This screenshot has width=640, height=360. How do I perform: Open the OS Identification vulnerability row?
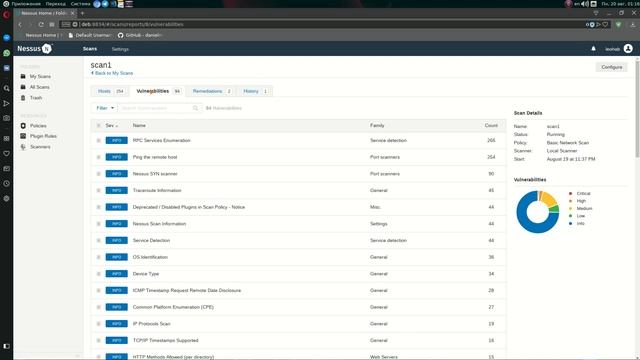pos(298,257)
